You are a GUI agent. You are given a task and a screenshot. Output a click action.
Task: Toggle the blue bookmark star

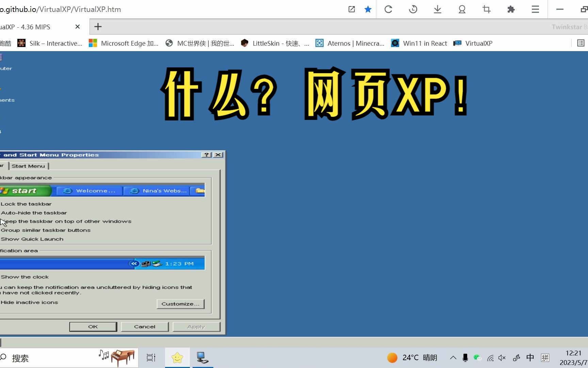click(368, 9)
